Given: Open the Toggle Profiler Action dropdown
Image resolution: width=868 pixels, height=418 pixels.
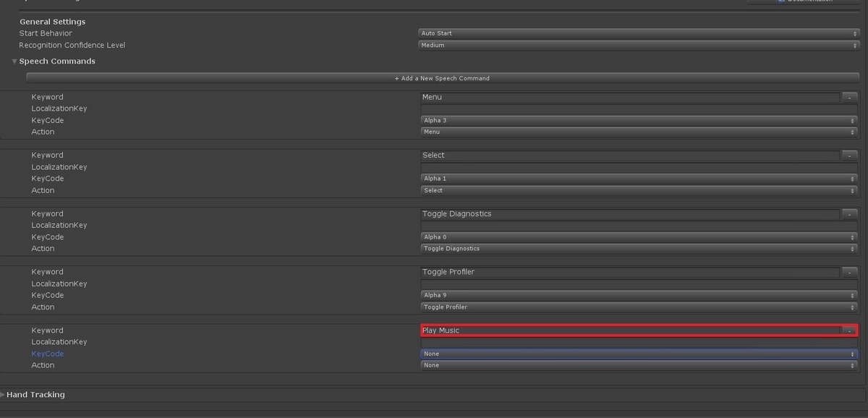Looking at the screenshot, I should click(639, 307).
